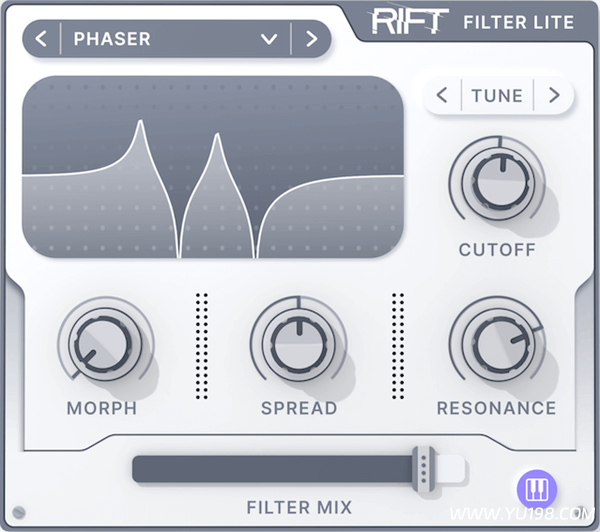Click the RESONANCE label
Viewport: 600px width, 532px height.
496,408
